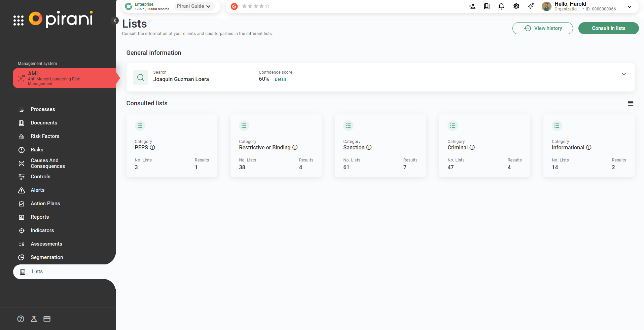Click the lab flask icon in sidebar footer
This screenshot has height=330, width=644.
coord(34,319)
